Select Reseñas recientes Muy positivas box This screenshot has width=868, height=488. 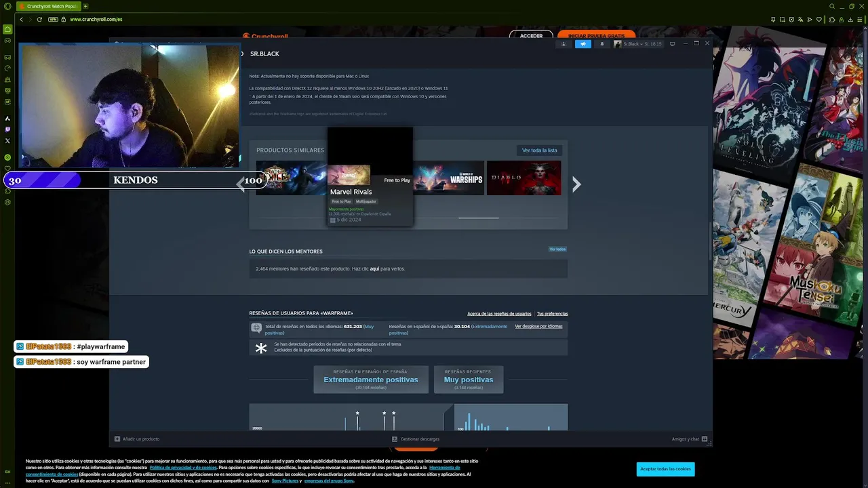pos(469,380)
